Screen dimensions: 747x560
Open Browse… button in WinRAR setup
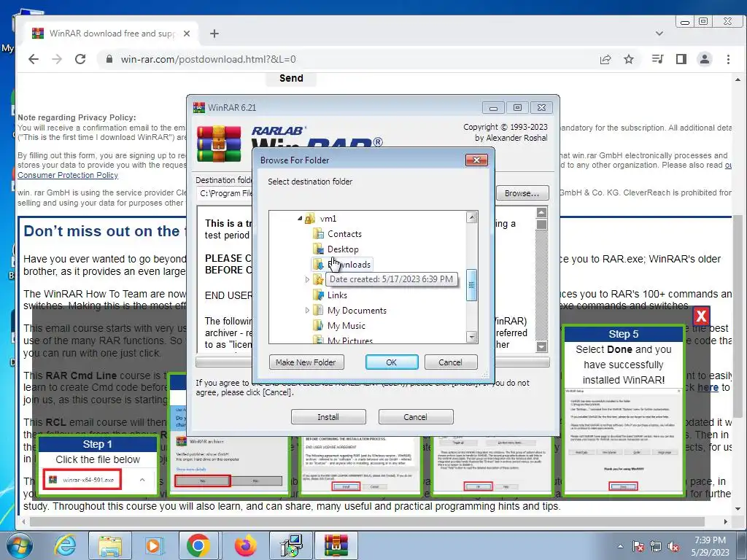[522, 193]
